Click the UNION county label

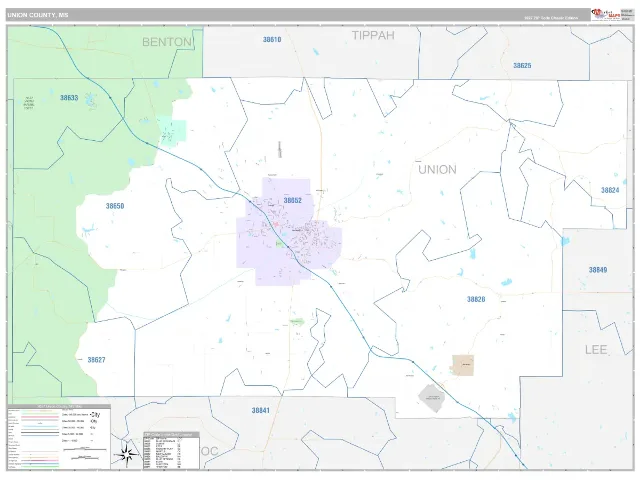(x=437, y=169)
